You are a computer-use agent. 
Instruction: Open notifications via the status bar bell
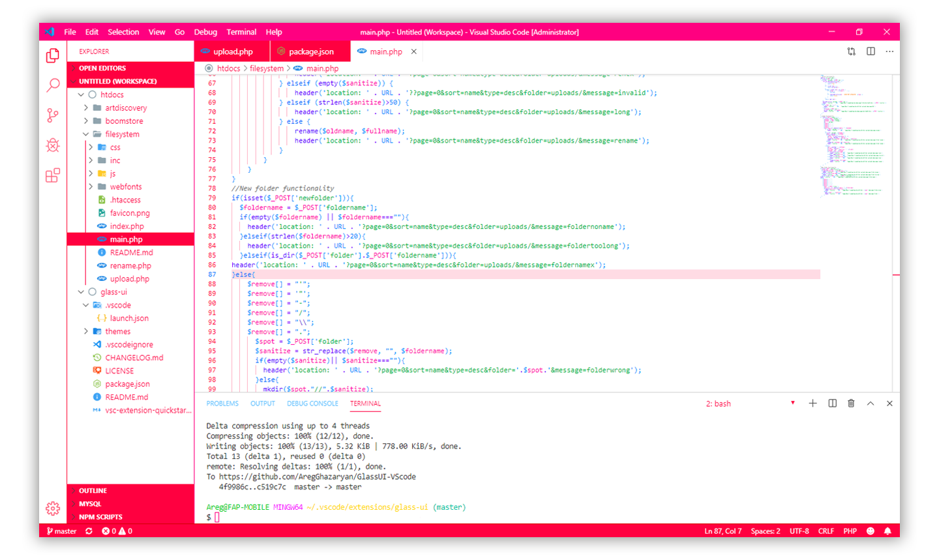point(888,531)
